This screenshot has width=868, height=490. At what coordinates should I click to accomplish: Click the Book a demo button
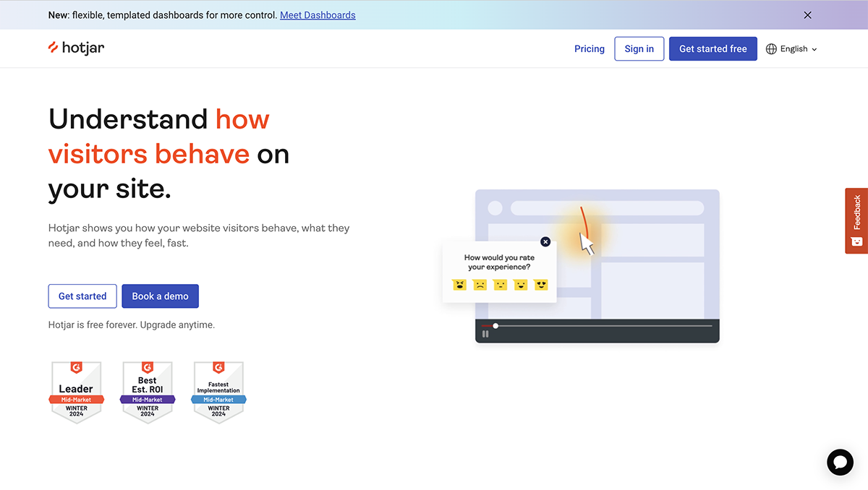(x=160, y=296)
